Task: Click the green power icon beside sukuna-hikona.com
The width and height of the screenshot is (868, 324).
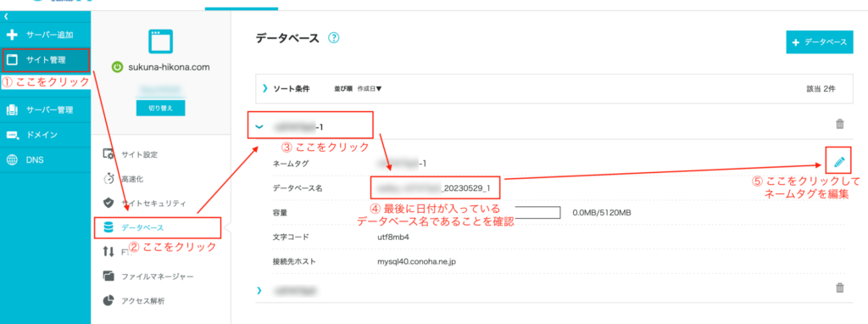Action: pyautogui.click(x=117, y=68)
